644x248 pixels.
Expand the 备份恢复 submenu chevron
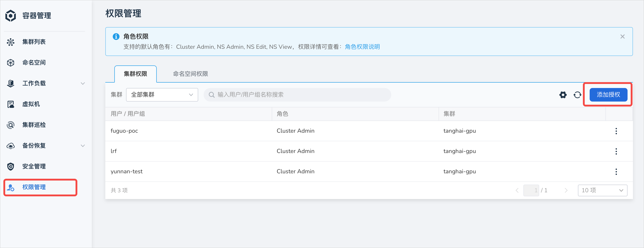(83, 146)
